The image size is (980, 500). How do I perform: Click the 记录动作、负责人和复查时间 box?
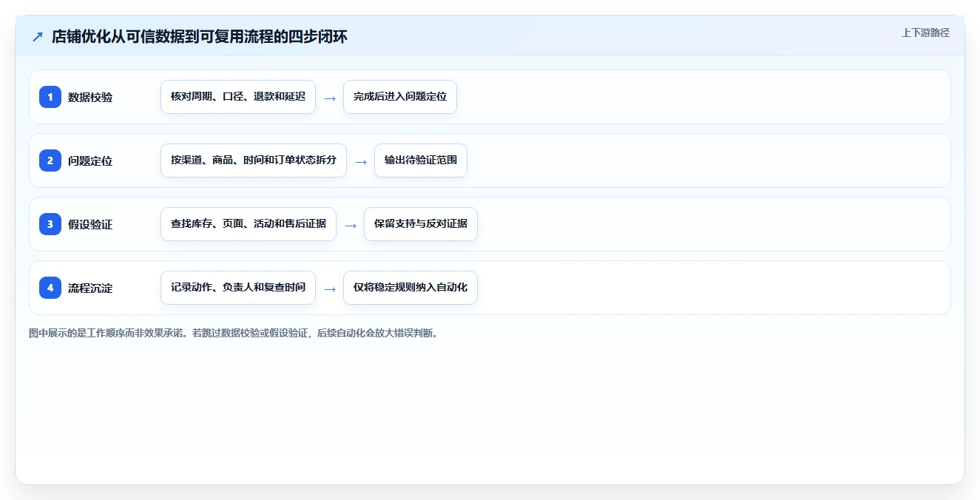click(x=238, y=288)
